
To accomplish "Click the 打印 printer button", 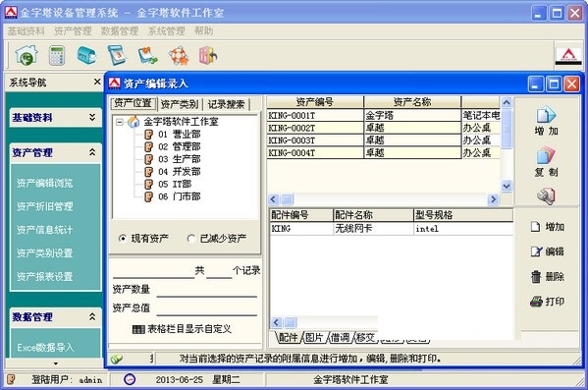I will pyautogui.click(x=547, y=301).
